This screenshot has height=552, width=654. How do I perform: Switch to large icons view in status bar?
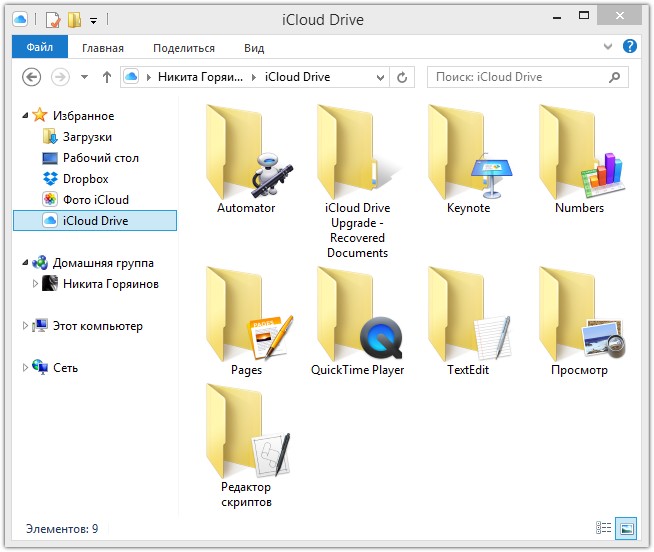tap(626, 528)
